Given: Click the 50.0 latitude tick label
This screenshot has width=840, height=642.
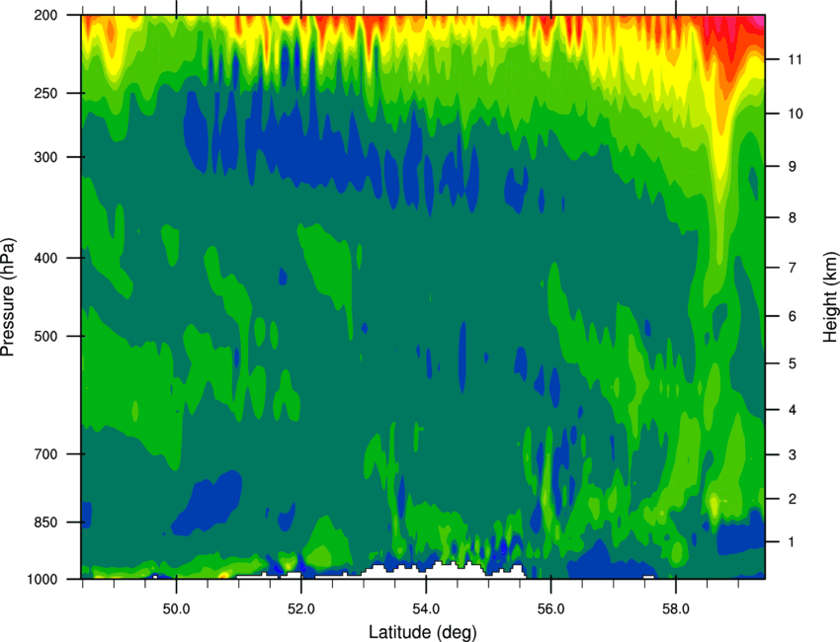Looking at the screenshot, I should point(176,609).
